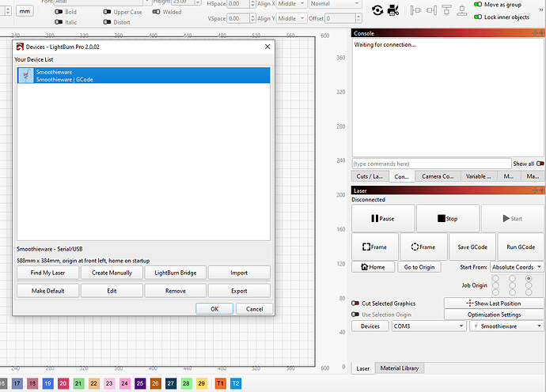The image size is (546, 392).
Task: Select Smoothieware device in the device list
Action: point(143,76)
